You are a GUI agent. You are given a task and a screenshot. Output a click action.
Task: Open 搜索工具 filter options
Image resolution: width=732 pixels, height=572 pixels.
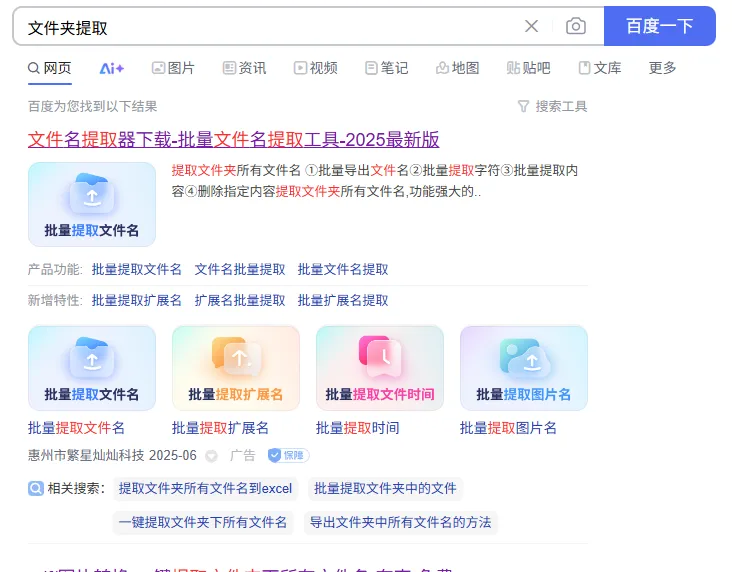point(553,106)
